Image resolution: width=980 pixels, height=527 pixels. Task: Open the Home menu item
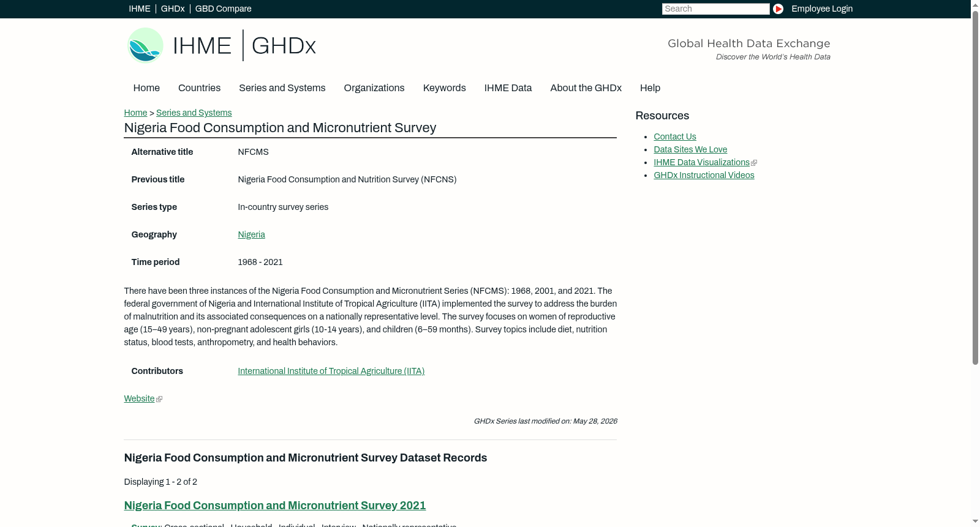click(x=146, y=88)
